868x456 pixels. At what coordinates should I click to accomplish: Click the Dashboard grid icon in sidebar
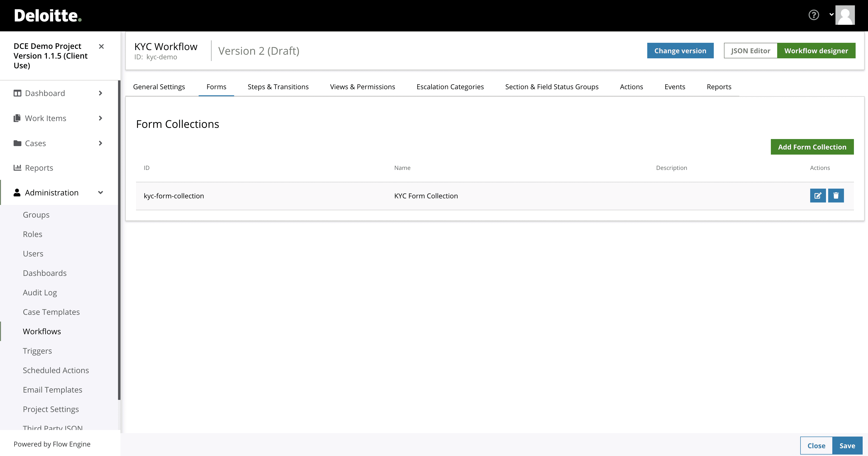click(17, 93)
